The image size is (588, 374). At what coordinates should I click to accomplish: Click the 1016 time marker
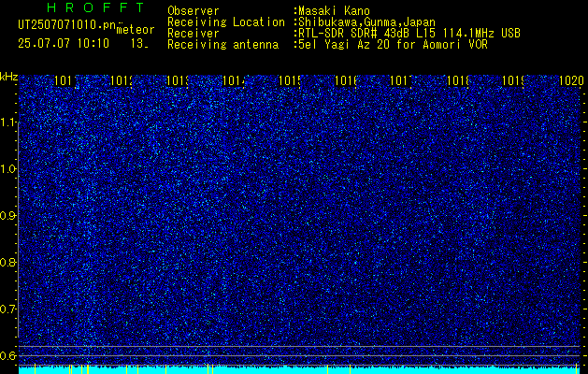click(x=345, y=80)
